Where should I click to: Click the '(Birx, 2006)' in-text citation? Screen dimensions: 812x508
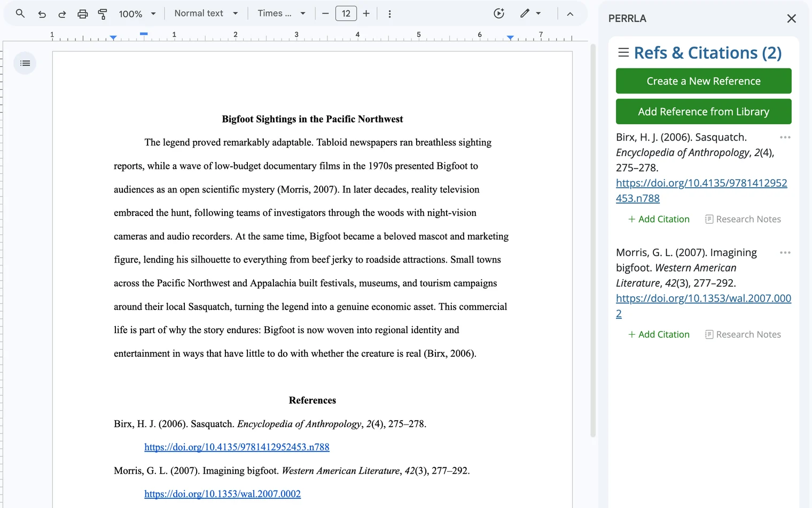(x=449, y=353)
